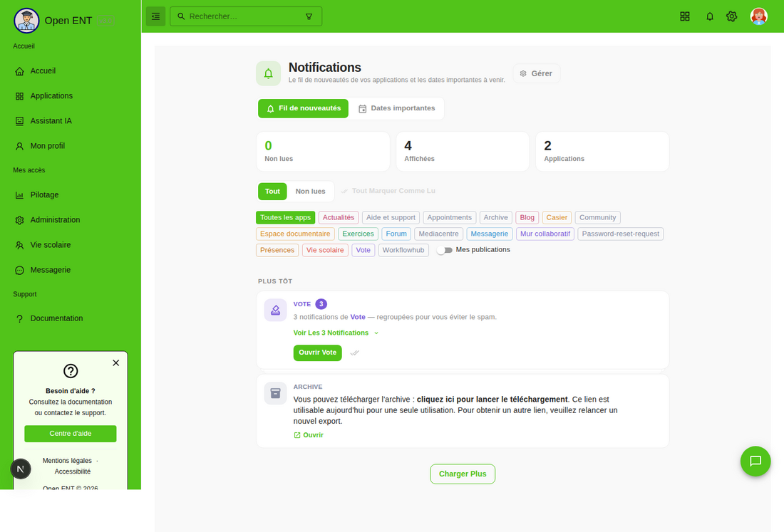Switch to Dates importantes tab
The width and height of the screenshot is (784, 532).
click(x=396, y=108)
